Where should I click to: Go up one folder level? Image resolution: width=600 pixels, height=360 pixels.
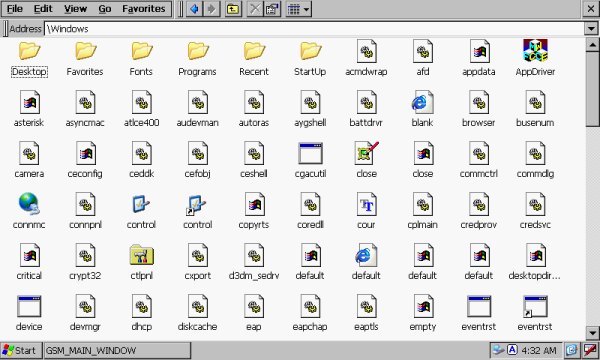pyautogui.click(x=233, y=9)
